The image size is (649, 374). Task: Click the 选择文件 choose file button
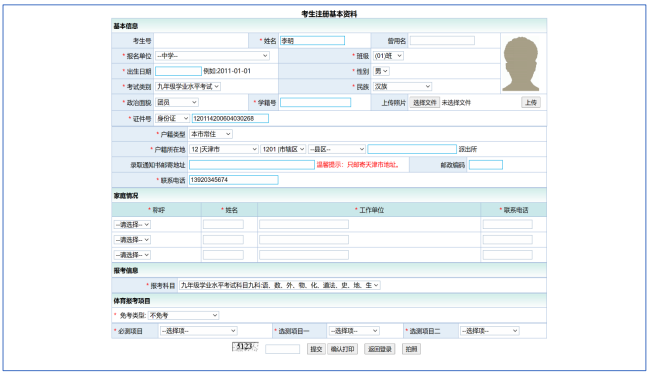click(424, 103)
